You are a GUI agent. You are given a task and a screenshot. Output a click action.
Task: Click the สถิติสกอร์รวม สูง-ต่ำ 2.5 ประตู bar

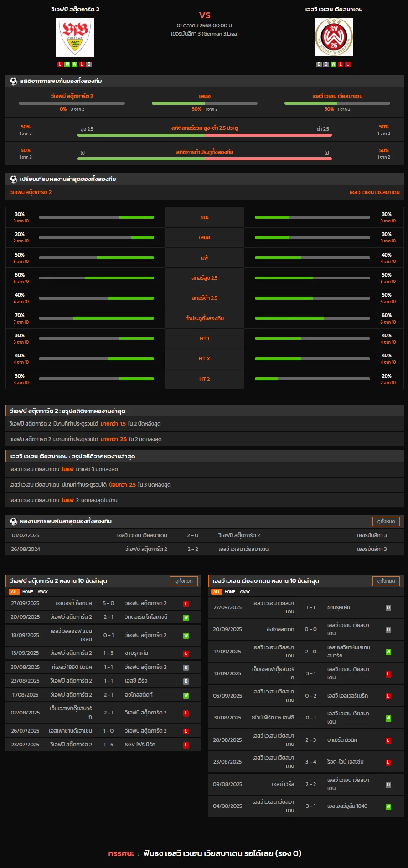(204, 135)
